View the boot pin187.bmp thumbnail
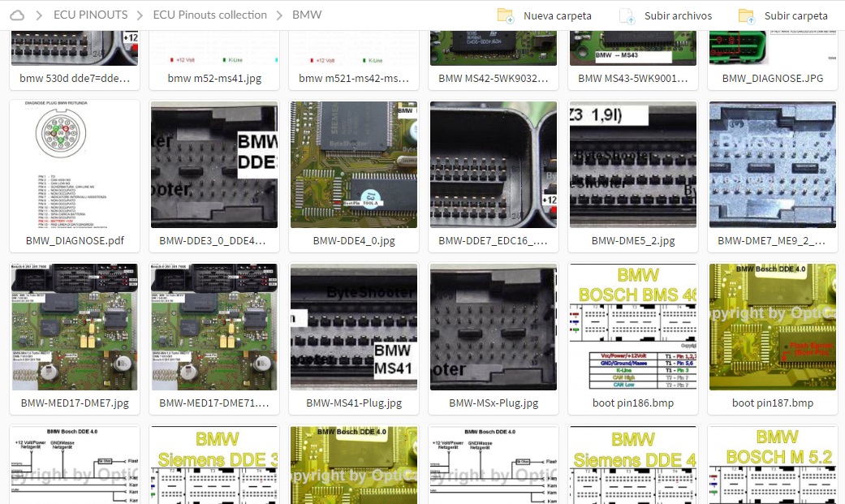This screenshot has width=845, height=504. coord(772,326)
